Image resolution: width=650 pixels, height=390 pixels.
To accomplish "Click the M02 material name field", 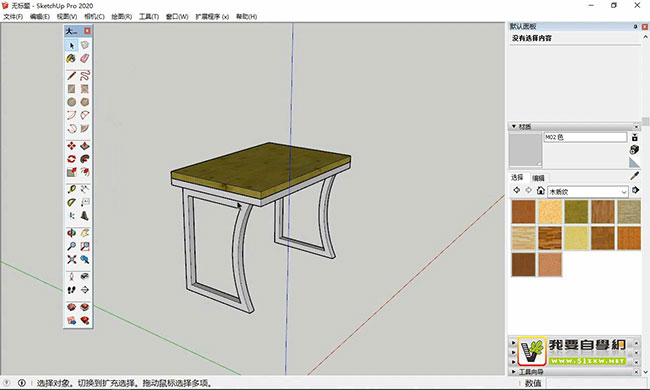I will 585,137.
